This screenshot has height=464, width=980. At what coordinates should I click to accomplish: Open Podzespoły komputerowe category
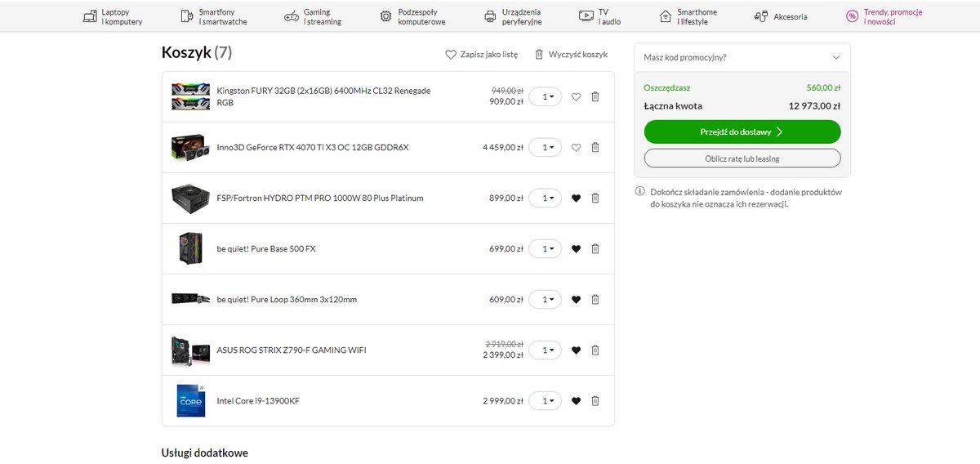[x=412, y=16]
